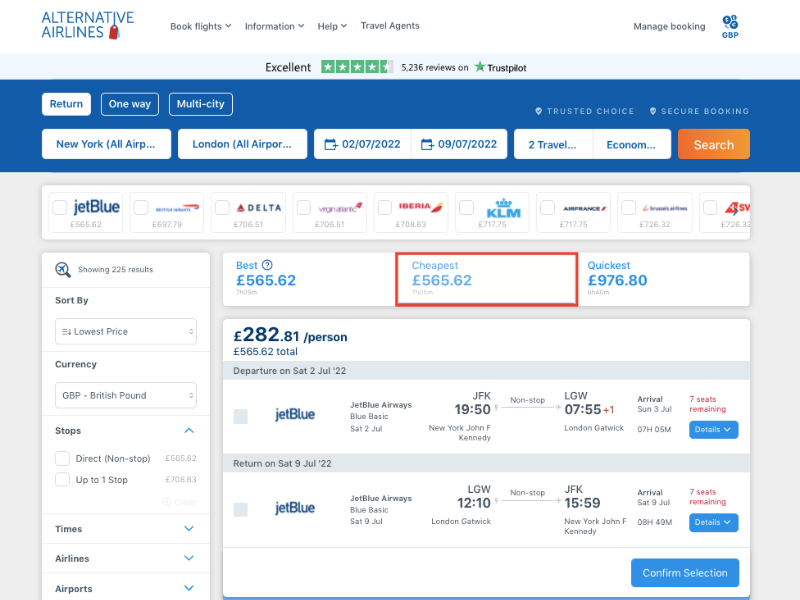800x600 pixels.
Task: Open Manage booking
Action: pos(669,26)
